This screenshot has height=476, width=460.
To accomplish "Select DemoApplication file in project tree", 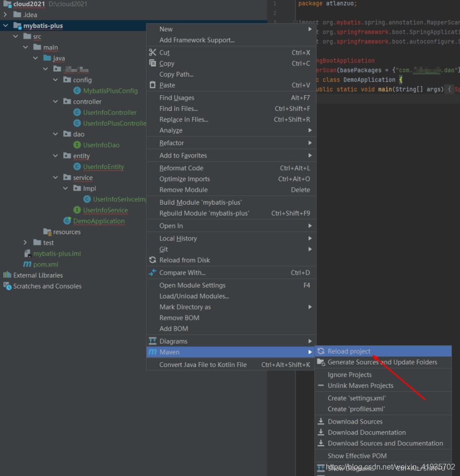I will coord(98,221).
